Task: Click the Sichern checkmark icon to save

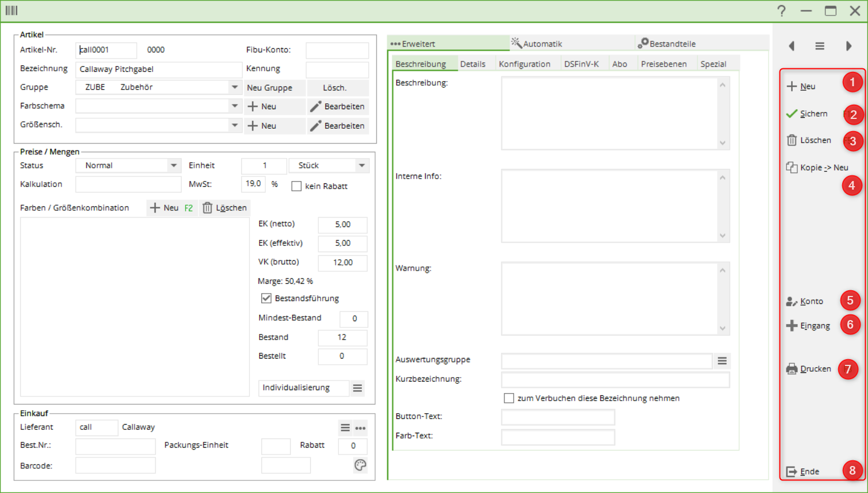Action: 792,114
